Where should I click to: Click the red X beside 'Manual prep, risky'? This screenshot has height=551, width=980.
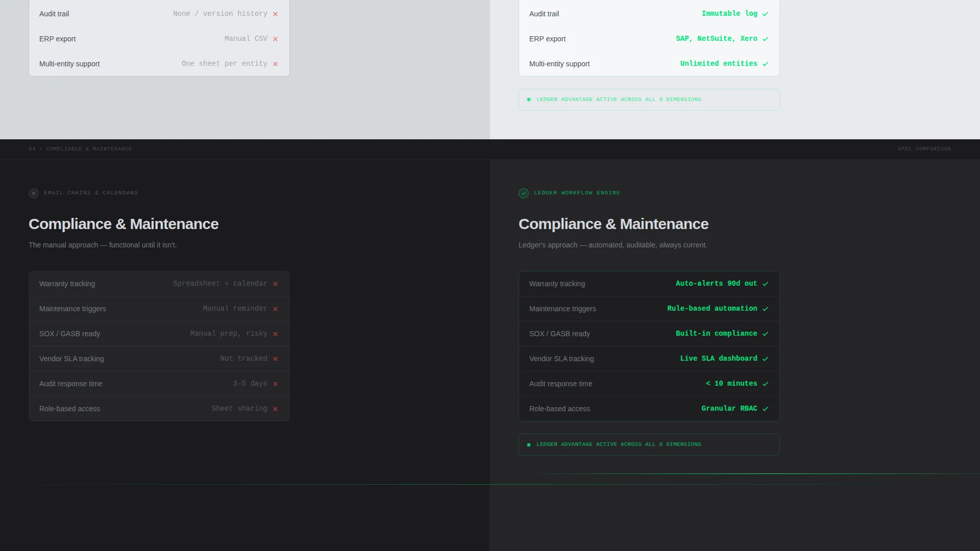pyautogui.click(x=275, y=334)
